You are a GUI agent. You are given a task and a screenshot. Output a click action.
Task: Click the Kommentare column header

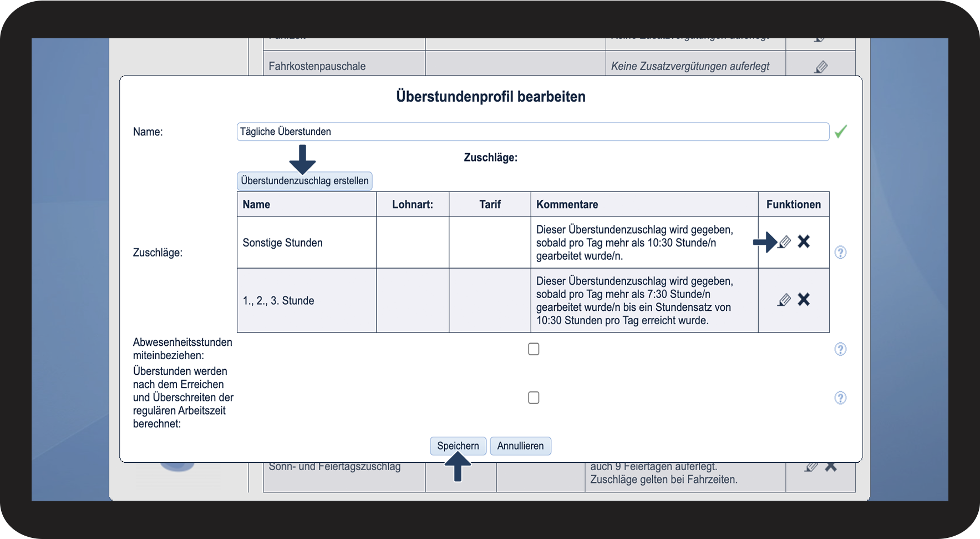567,204
